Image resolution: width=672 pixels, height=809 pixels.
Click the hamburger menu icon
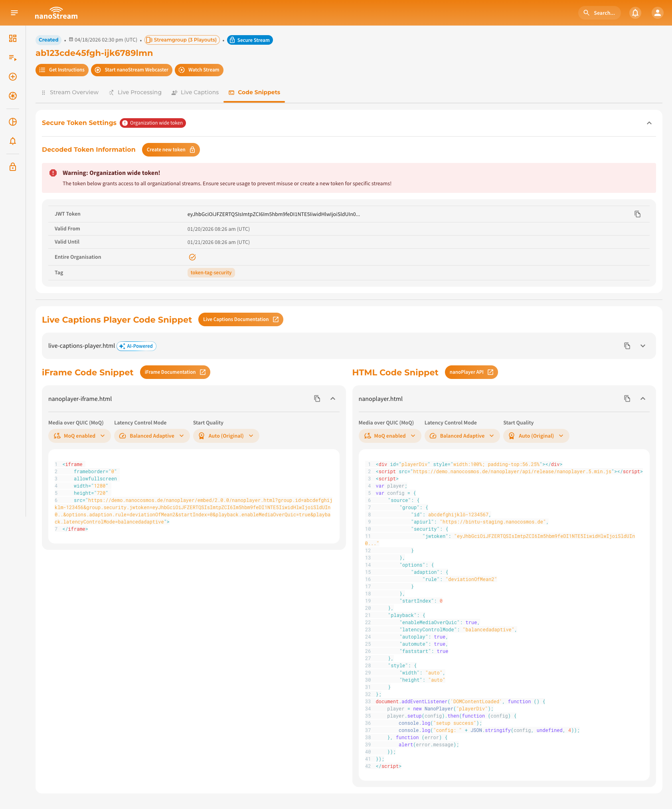[14, 13]
